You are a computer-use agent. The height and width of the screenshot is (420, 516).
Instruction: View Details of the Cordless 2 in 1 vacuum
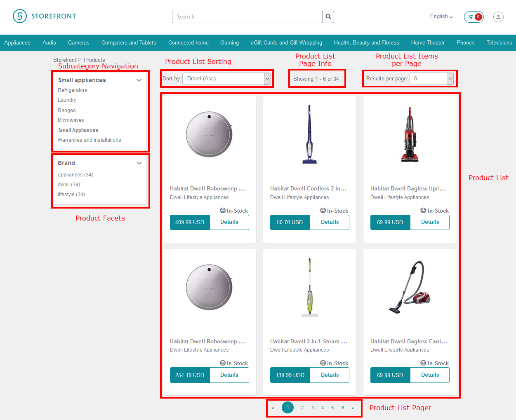330,222
